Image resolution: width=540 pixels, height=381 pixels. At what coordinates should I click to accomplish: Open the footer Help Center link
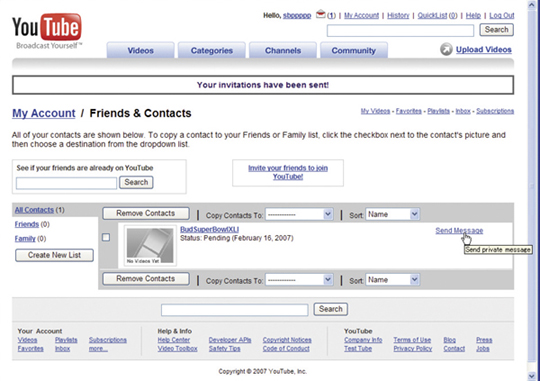click(174, 340)
